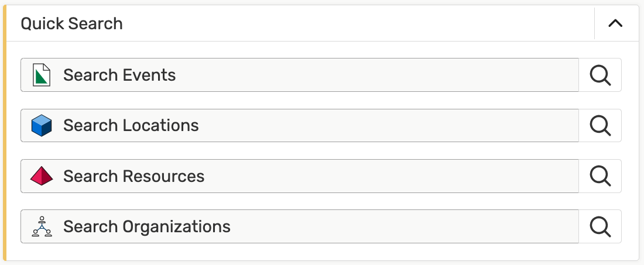Image resolution: width=644 pixels, height=265 pixels.
Task: Click the "Search Locations" placeholder text
Action: click(x=131, y=126)
